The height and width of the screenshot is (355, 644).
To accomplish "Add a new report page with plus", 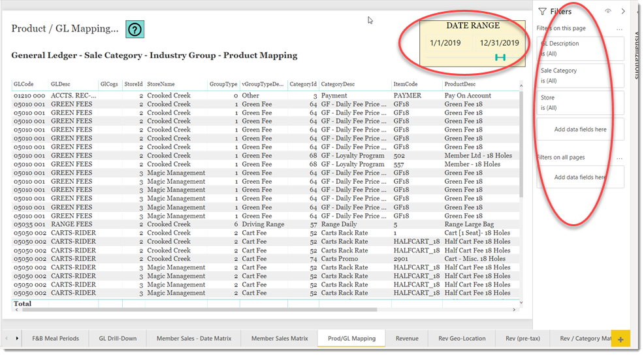I will tap(620, 340).
